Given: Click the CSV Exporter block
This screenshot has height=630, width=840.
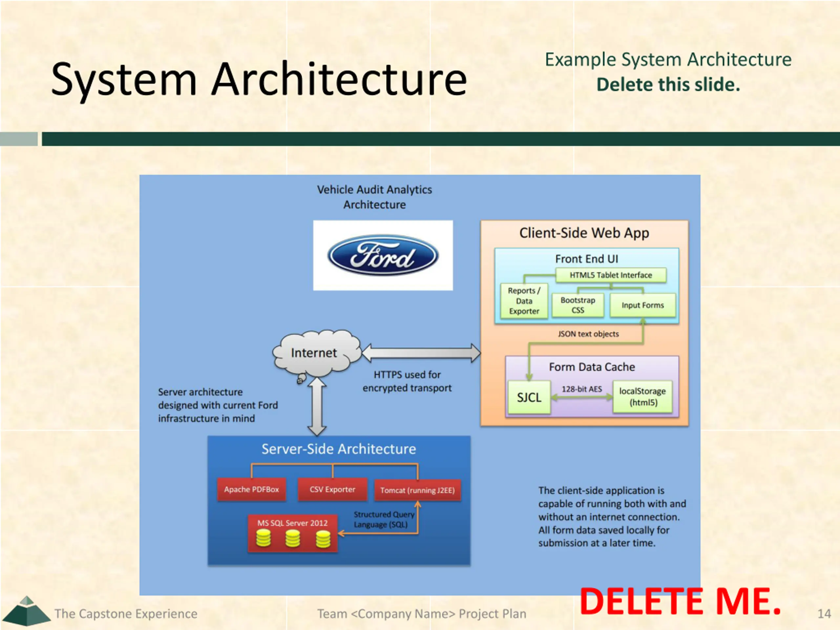Looking at the screenshot, I should pos(332,490).
